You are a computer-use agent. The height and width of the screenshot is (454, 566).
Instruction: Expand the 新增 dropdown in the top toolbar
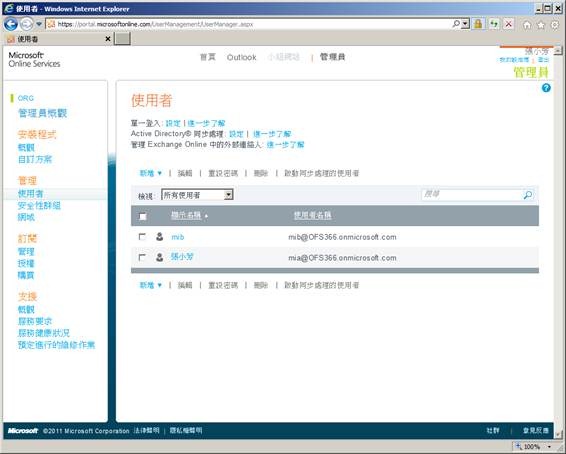point(151,173)
